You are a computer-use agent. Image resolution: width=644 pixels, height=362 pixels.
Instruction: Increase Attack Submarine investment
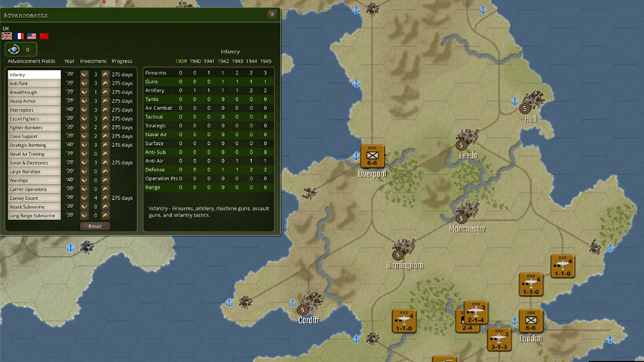pyautogui.click(x=106, y=207)
